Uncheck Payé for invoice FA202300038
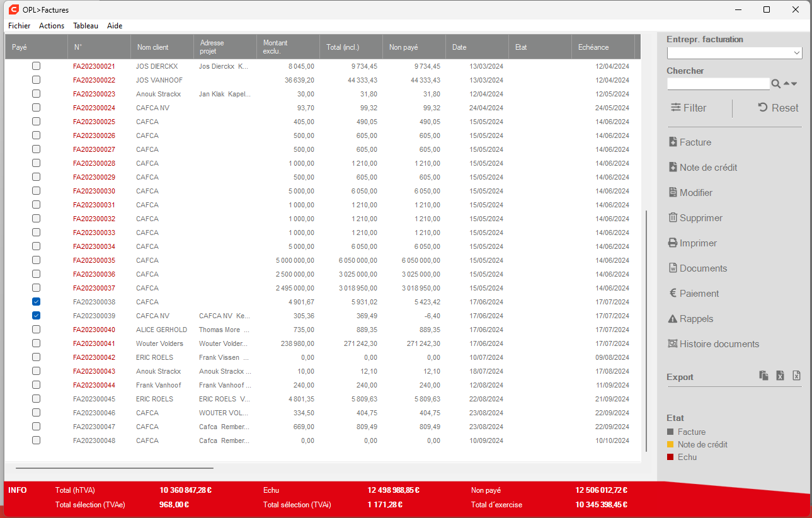This screenshot has width=812, height=518. click(x=36, y=302)
